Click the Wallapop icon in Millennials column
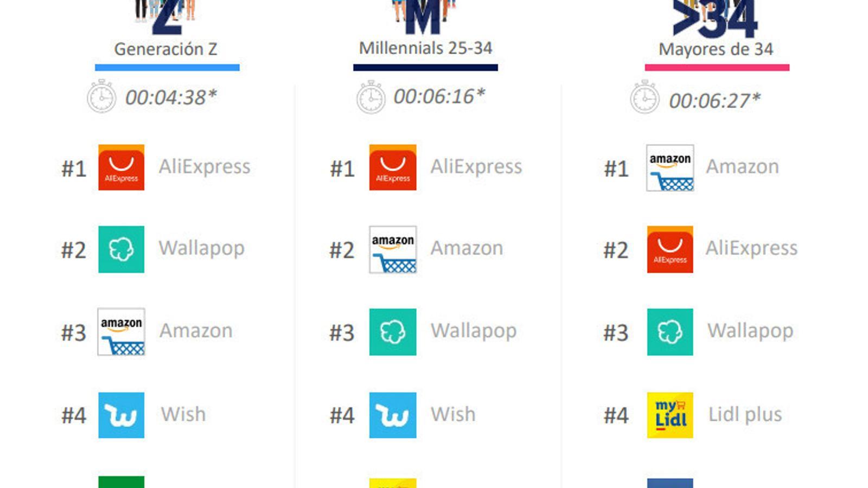This screenshot has width=868, height=488. coord(393,332)
